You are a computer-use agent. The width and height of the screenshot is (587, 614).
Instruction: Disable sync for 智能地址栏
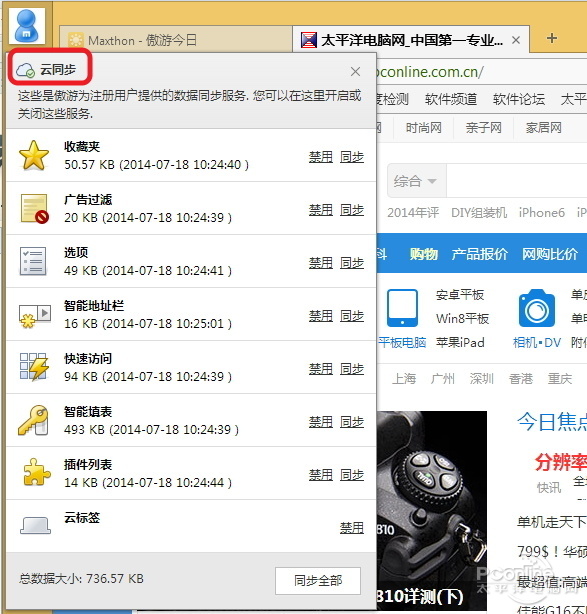click(321, 316)
